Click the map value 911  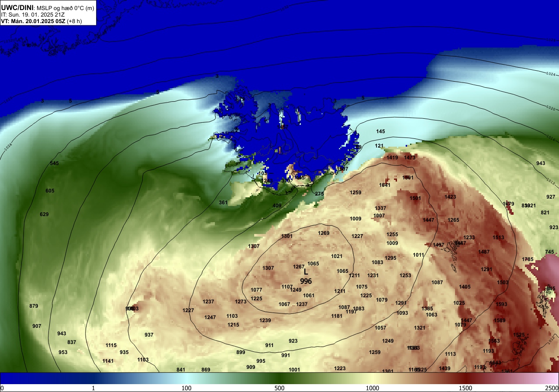tap(269, 345)
